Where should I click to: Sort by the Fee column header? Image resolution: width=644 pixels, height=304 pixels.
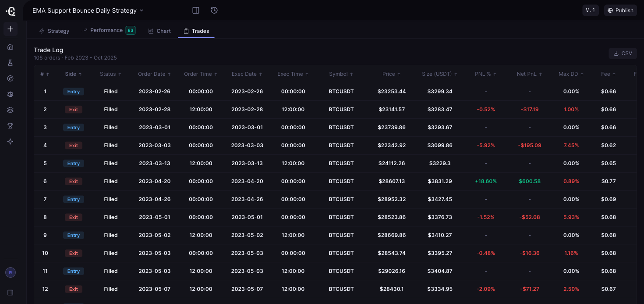coord(609,74)
